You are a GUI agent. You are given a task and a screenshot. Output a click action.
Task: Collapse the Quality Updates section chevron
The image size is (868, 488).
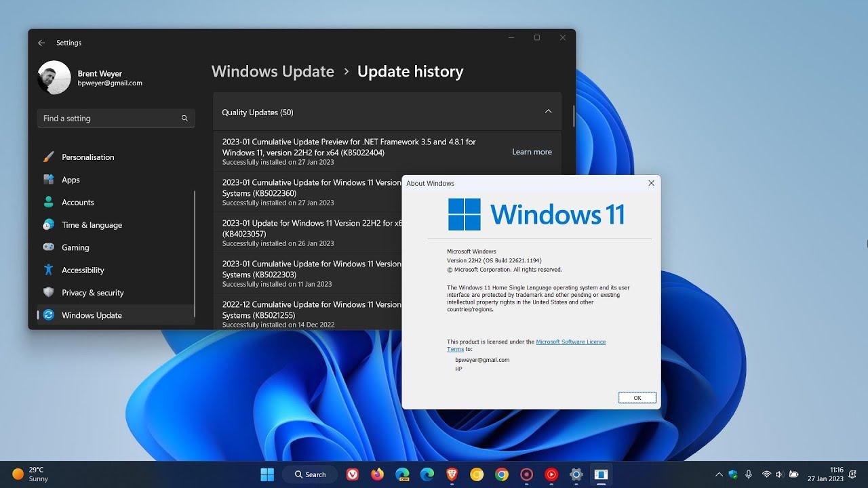548,112
